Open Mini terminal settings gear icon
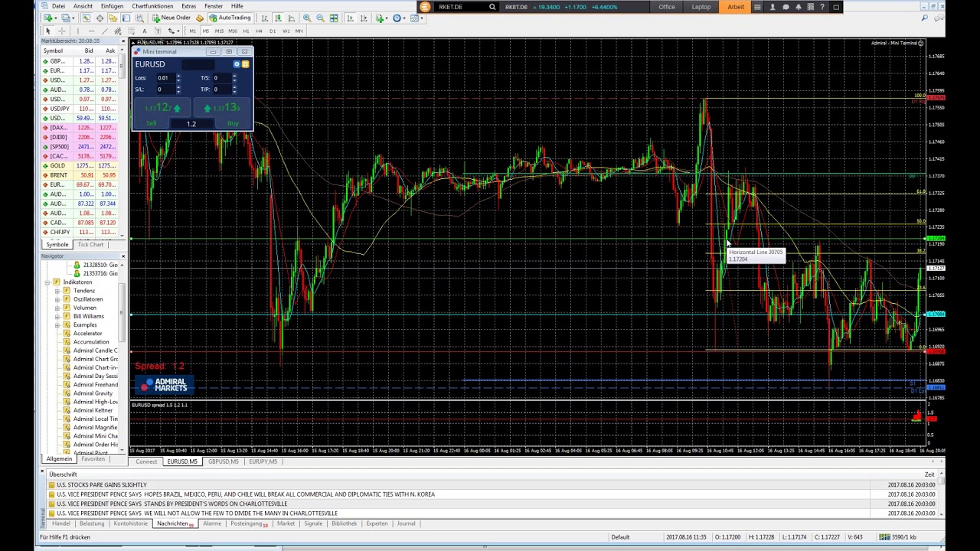This screenshot has width=980, height=551. [x=237, y=64]
